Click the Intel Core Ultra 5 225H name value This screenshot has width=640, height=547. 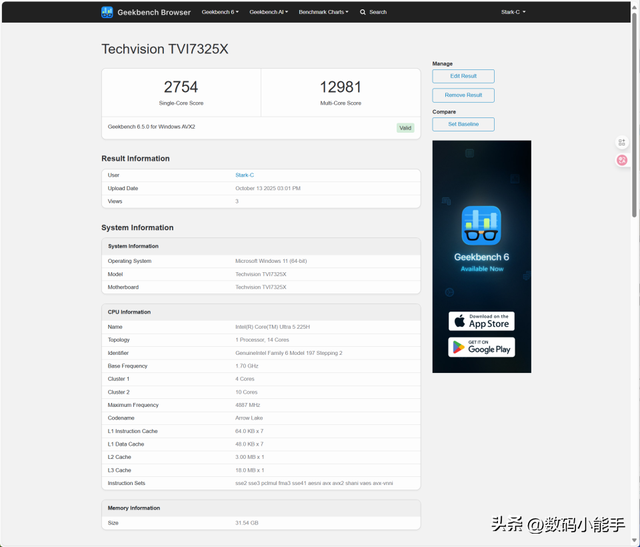click(x=273, y=327)
